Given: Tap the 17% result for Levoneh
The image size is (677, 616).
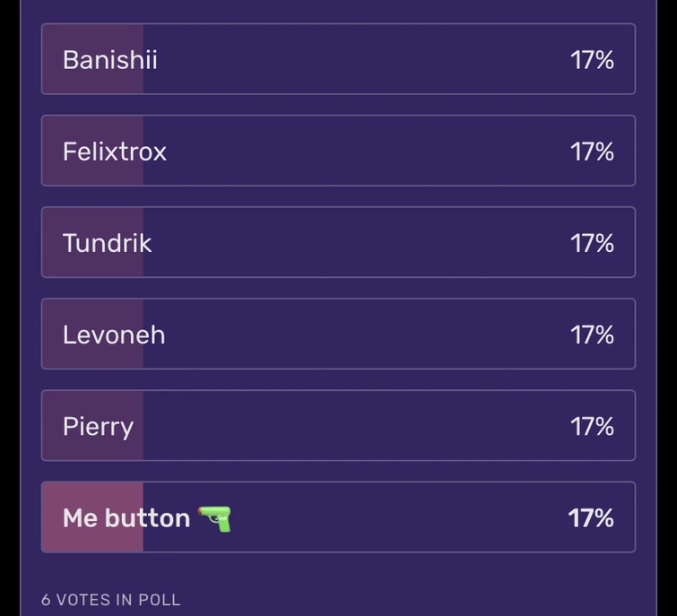Looking at the screenshot, I should click(592, 334).
